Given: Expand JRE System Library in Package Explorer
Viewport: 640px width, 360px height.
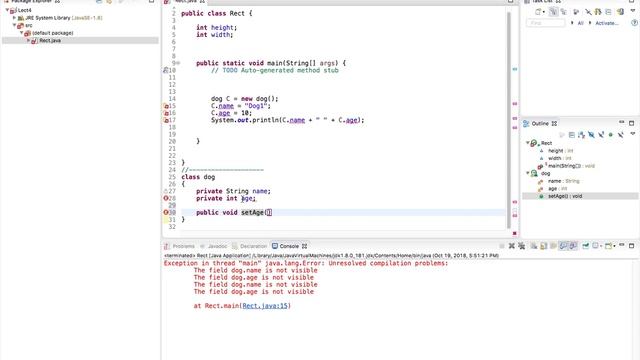Looking at the screenshot, I should click(x=14, y=18).
